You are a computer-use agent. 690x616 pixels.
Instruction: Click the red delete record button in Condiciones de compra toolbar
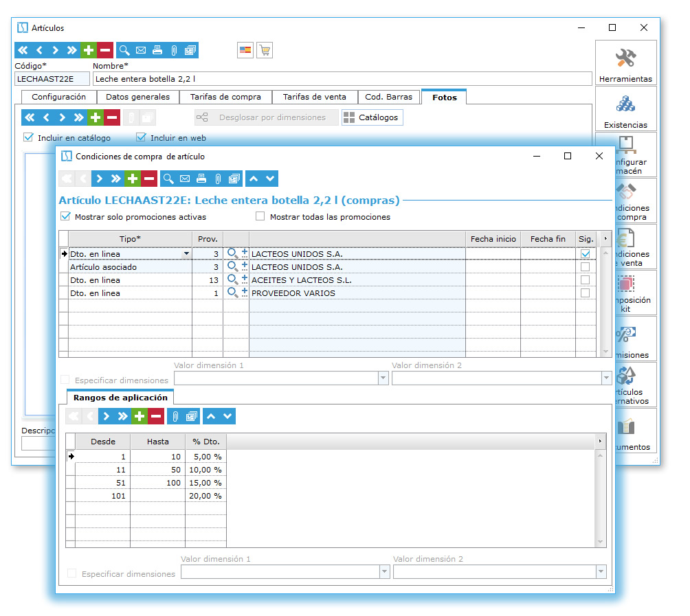click(x=149, y=179)
